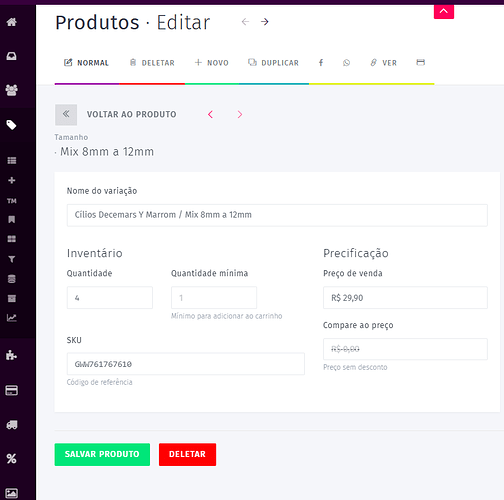
Task: Go to next variation with pink chevron
Action: (240, 115)
